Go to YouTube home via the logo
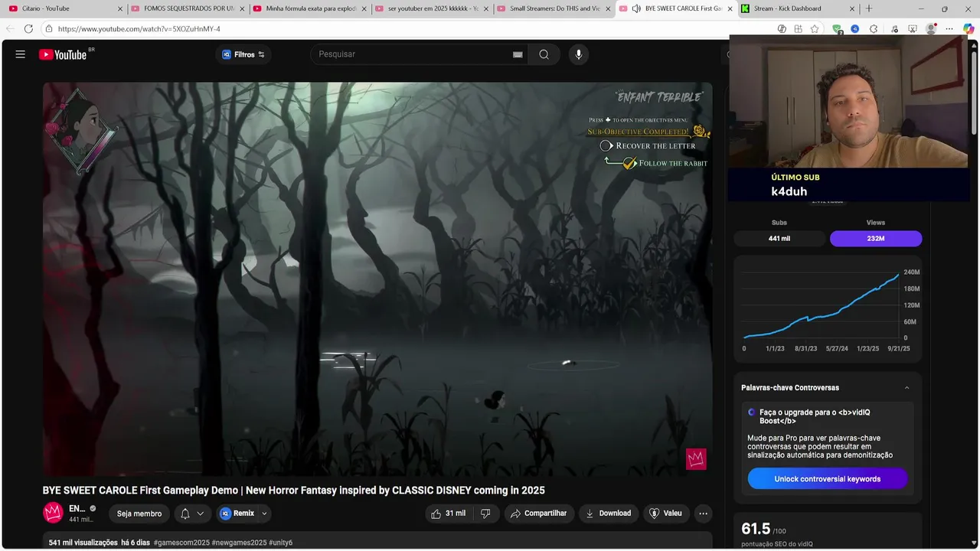 tap(64, 54)
